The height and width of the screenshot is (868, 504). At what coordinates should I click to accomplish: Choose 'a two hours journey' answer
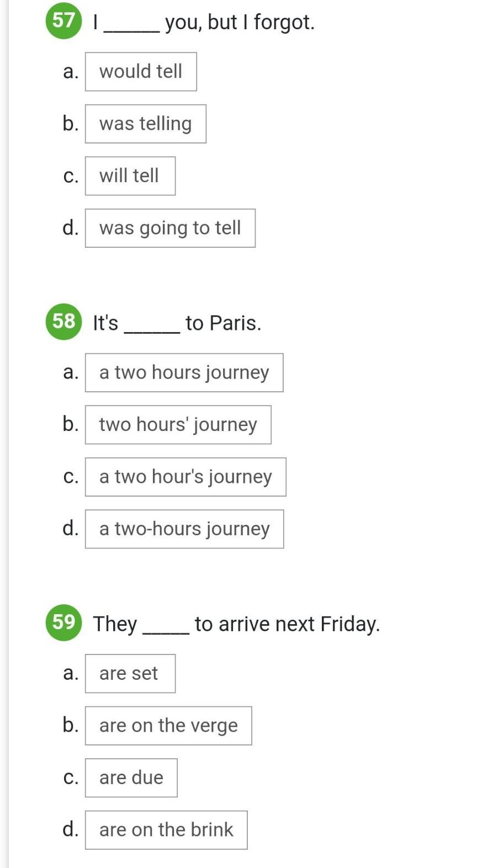click(x=184, y=372)
